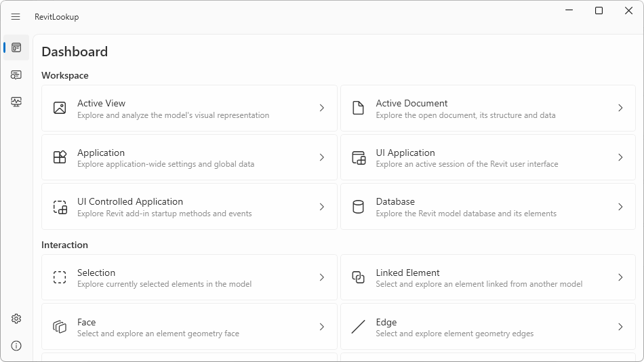Select the Edge card title
Viewport: 644px width, 362px height.
coord(386,322)
